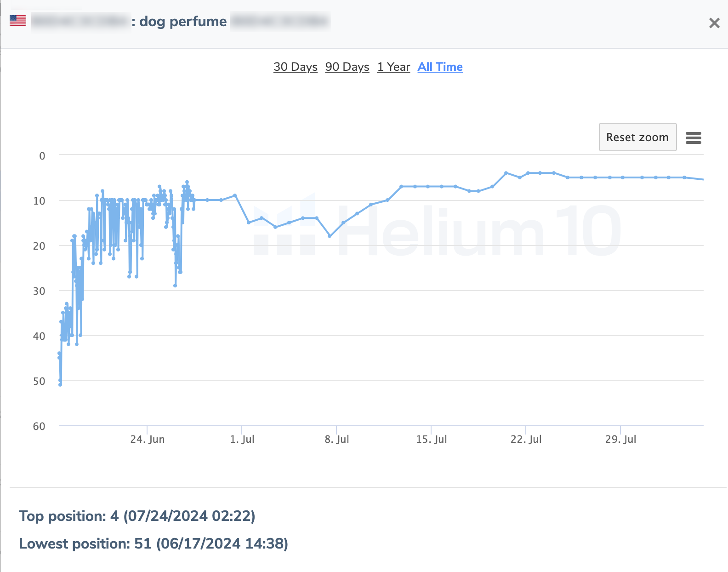Screen dimensions: 728x572
Task: Click the lowest data point near rank 51
Action: coord(60,384)
